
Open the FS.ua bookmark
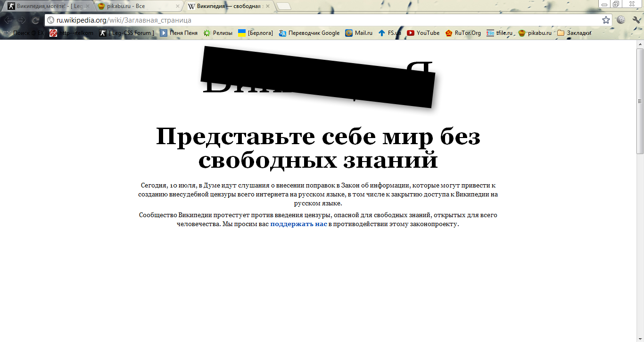(x=390, y=33)
